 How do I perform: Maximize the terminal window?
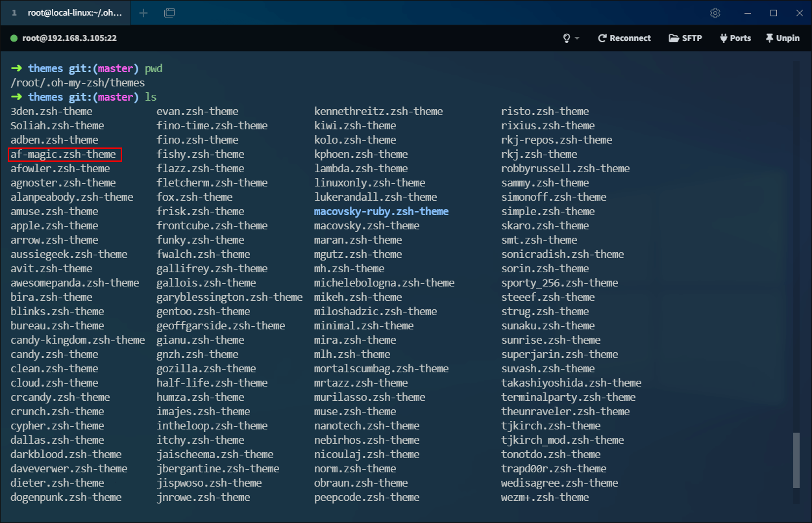[x=774, y=13]
